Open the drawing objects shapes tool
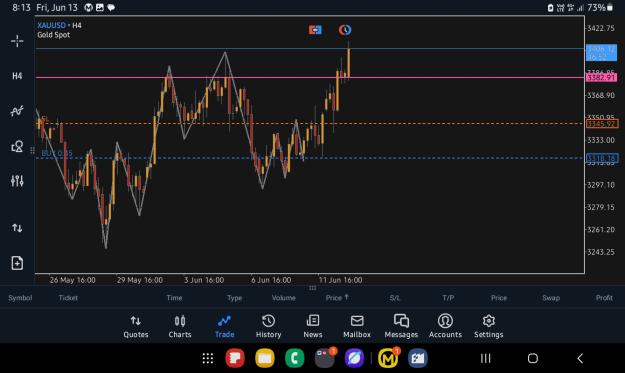 [17, 146]
